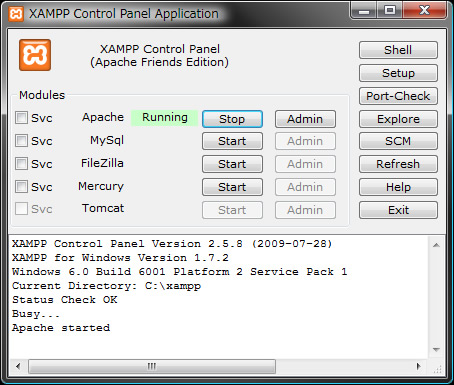Close the XAMPP window

(x=424, y=11)
